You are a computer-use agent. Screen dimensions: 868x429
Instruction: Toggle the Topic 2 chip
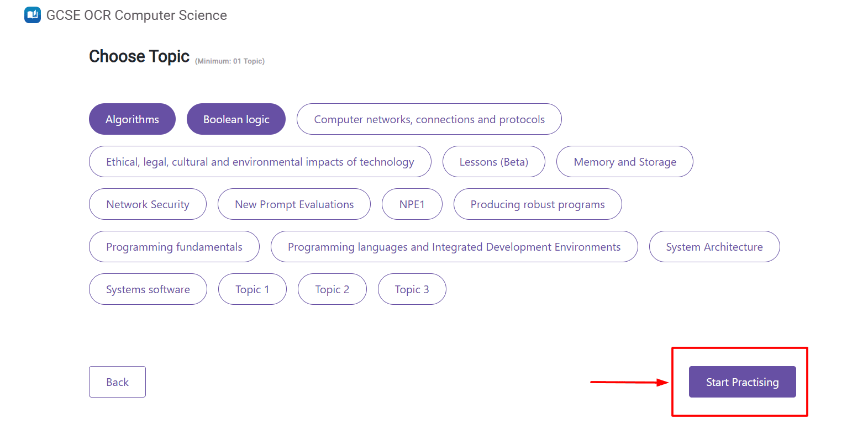332,289
